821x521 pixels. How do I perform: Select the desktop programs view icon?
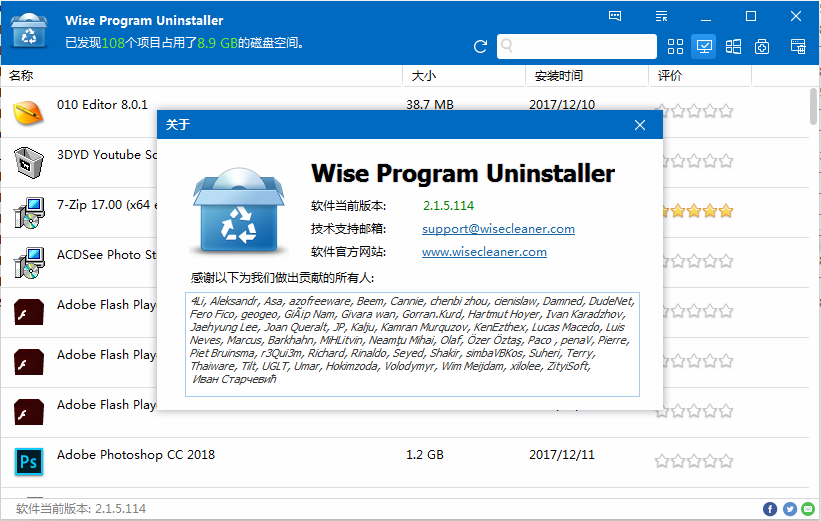point(704,47)
